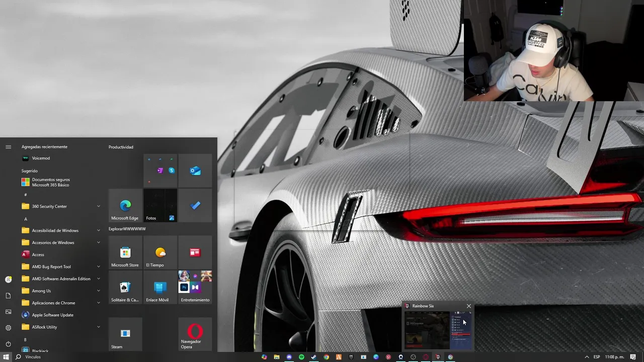The image size is (644, 362).
Task: Click the Copilot icon on taskbar
Action: [264, 357]
